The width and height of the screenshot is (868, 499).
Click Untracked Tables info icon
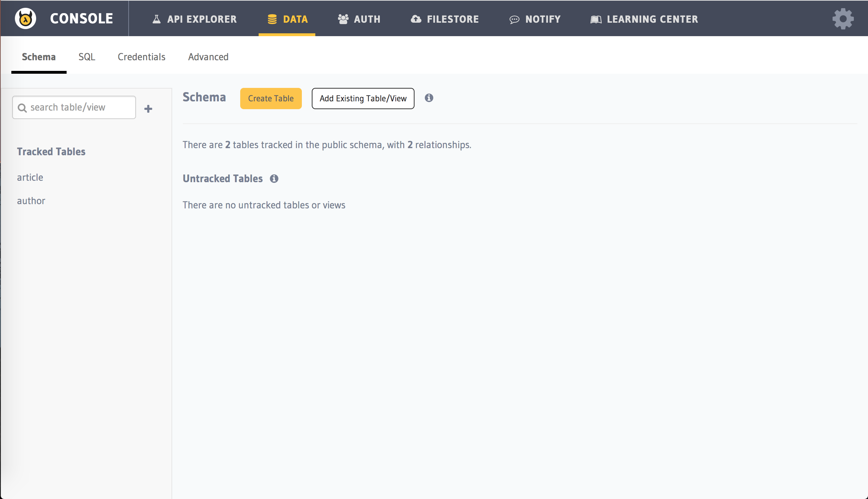pyautogui.click(x=274, y=179)
